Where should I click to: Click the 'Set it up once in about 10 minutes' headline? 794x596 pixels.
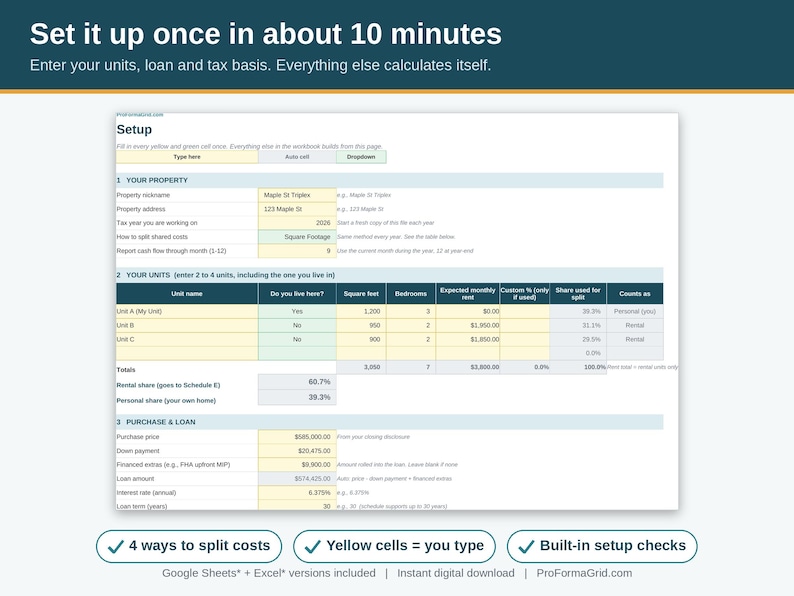point(266,34)
